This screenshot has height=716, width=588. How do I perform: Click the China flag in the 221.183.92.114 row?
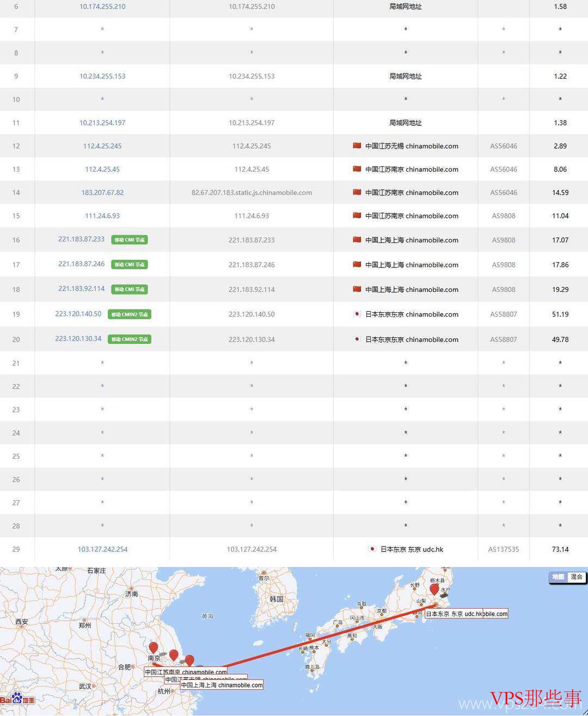357,289
